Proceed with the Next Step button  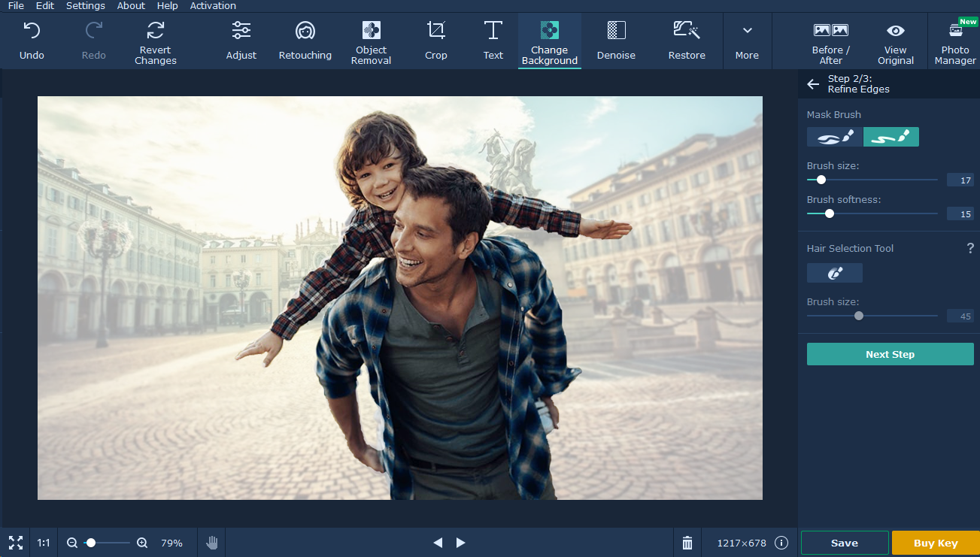(x=890, y=353)
